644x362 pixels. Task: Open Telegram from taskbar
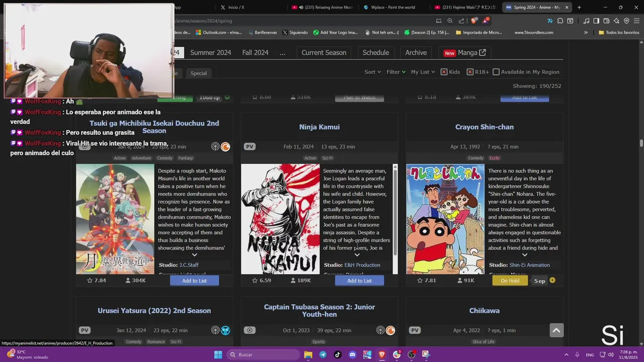click(x=323, y=354)
